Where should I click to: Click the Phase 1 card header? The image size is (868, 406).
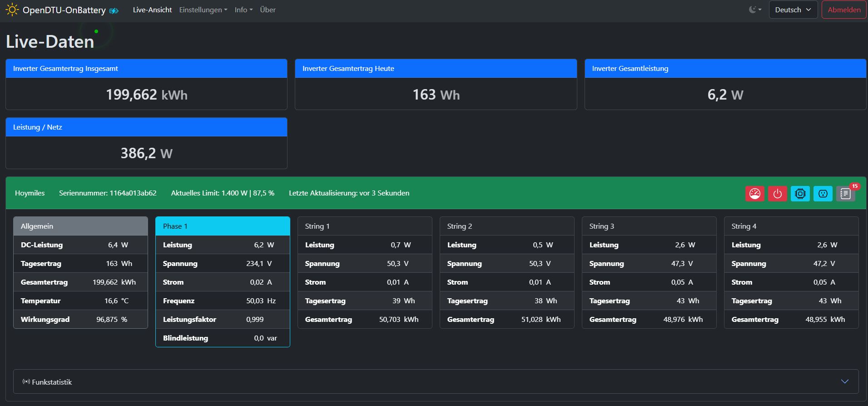click(x=223, y=226)
